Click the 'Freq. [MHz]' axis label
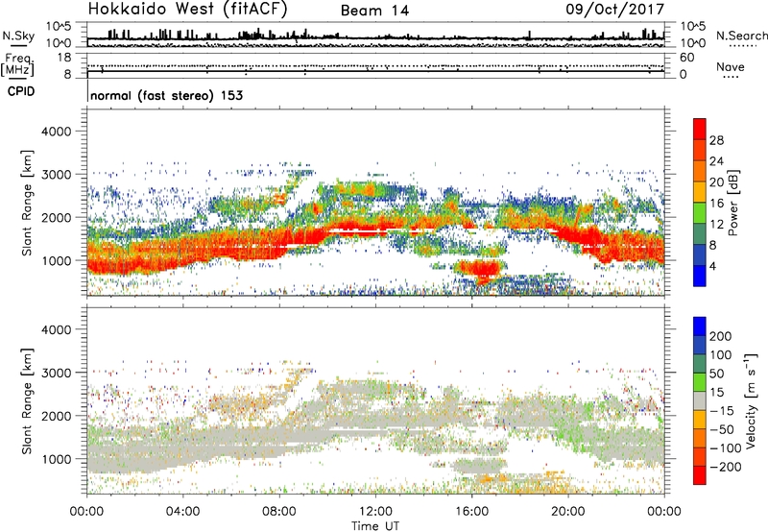This screenshot has width=768, height=532. pos(17,65)
